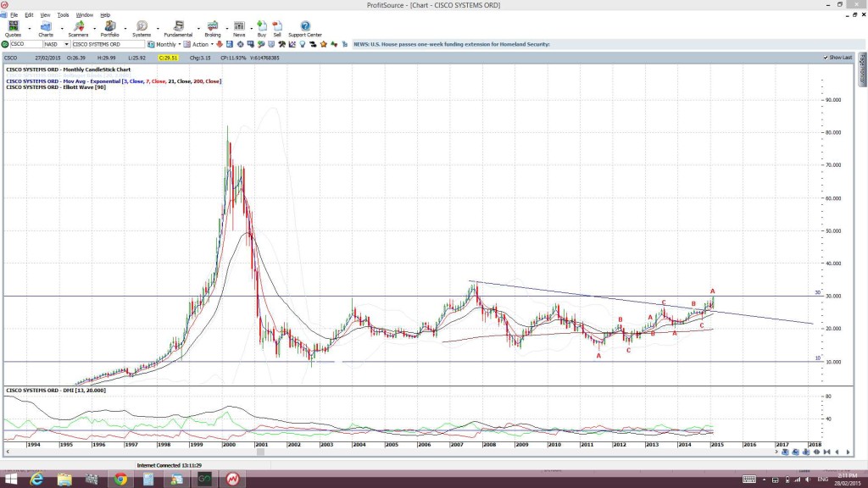Expand the Portfolio dropdown arrow
868x488 pixels.
[x=125, y=29]
